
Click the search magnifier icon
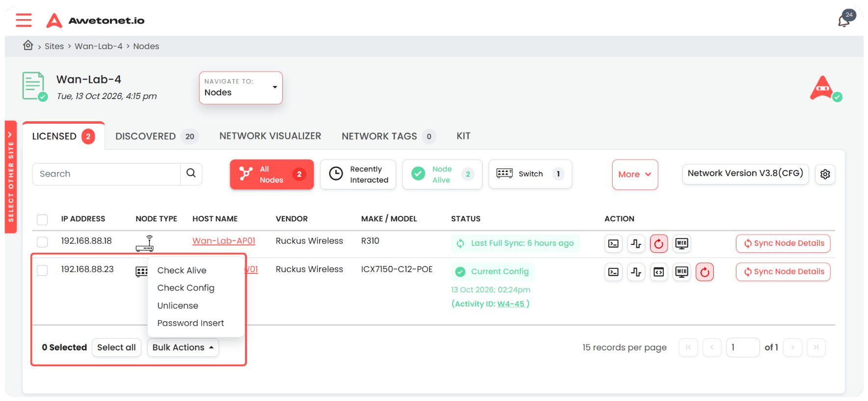coord(191,174)
